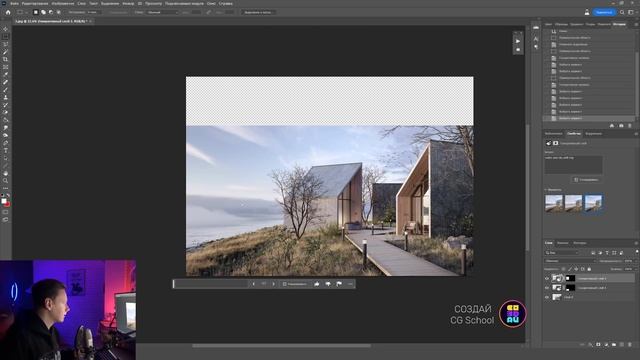Select the Hand tool
Image resolution: width=640 pixels, height=360 pixels.
tap(5, 173)
